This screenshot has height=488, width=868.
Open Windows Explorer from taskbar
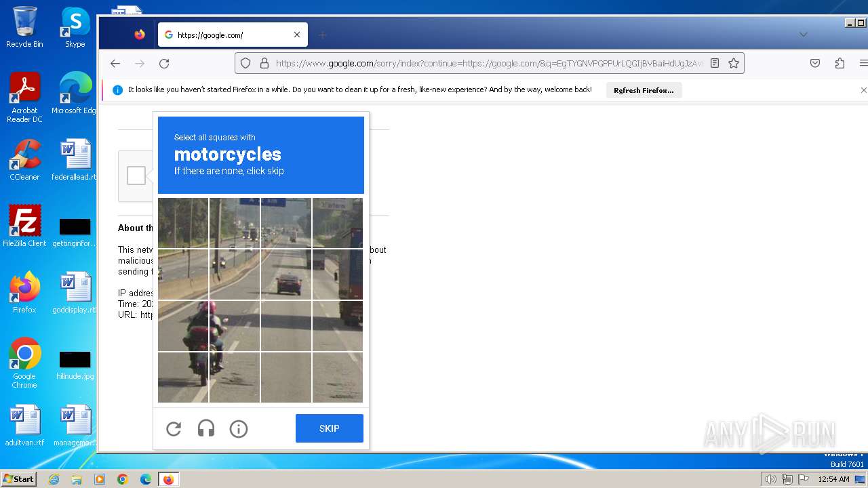point(77,479)
